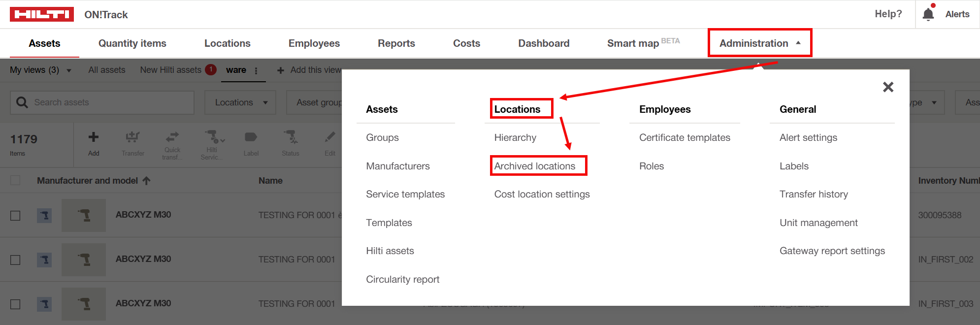Open Alert settings under General

pyautogui.click(x=808, y=137)
